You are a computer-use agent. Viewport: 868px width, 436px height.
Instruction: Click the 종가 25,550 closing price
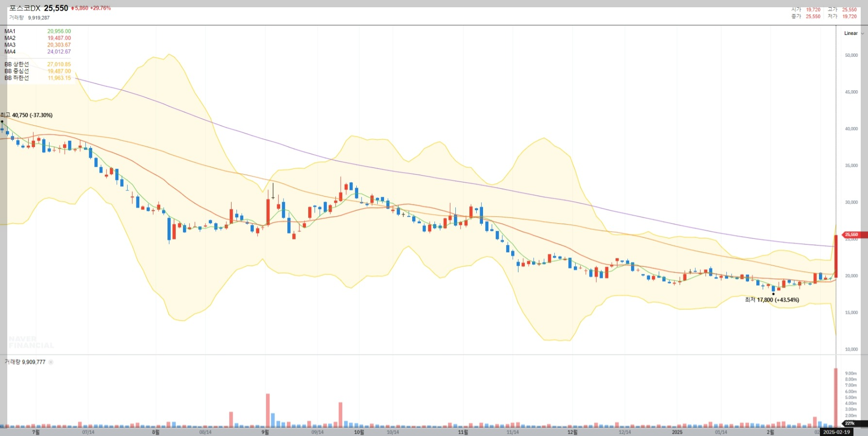[x=806, y=16]
